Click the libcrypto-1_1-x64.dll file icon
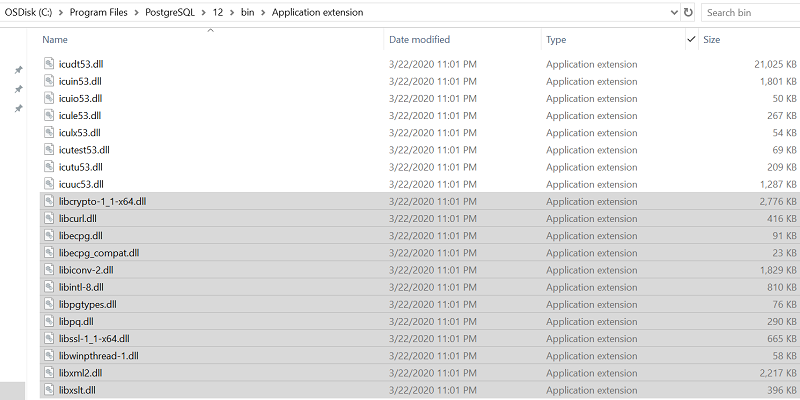 pos(48,201)
